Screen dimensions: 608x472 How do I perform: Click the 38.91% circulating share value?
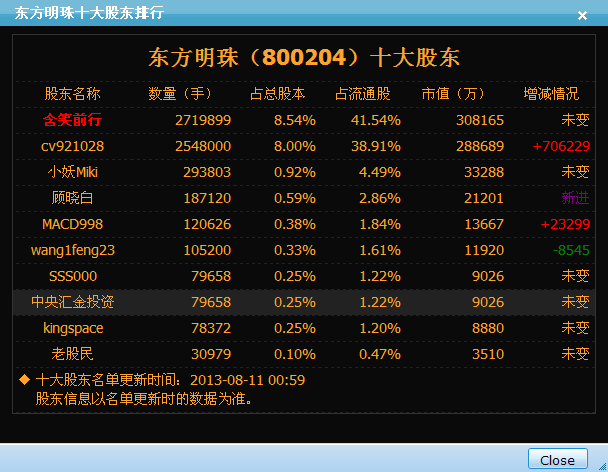point(376,146)
